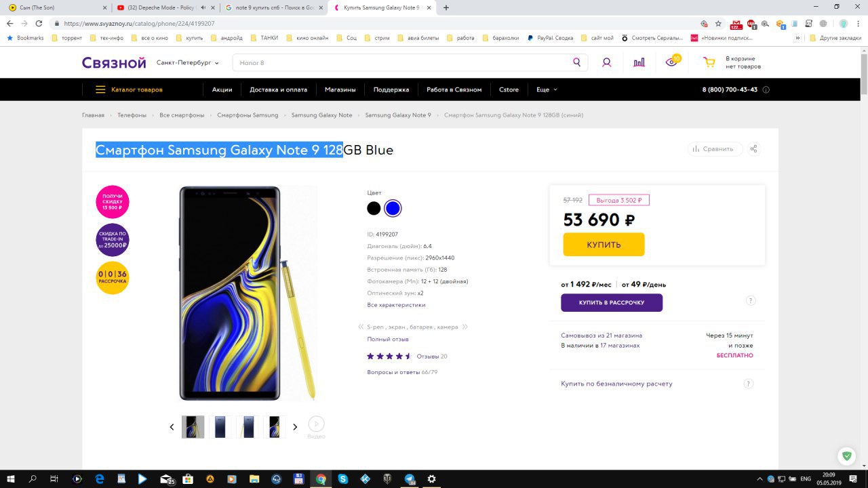
Task: Click the Сравнить compare button
Action: click(715, 149)
